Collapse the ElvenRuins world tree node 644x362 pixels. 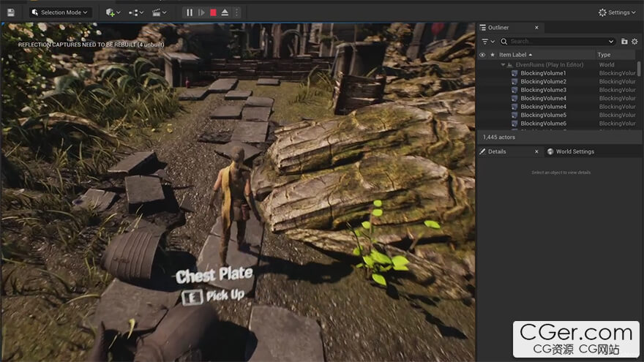tap(503, 65)
